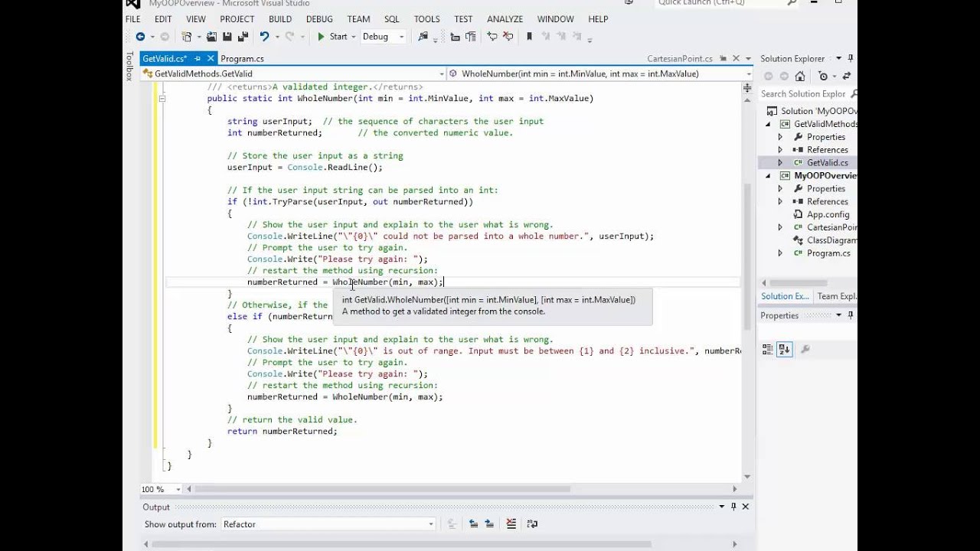Open the FILE menu
This screenshot has width=980, height=551.
coord(132,19)
